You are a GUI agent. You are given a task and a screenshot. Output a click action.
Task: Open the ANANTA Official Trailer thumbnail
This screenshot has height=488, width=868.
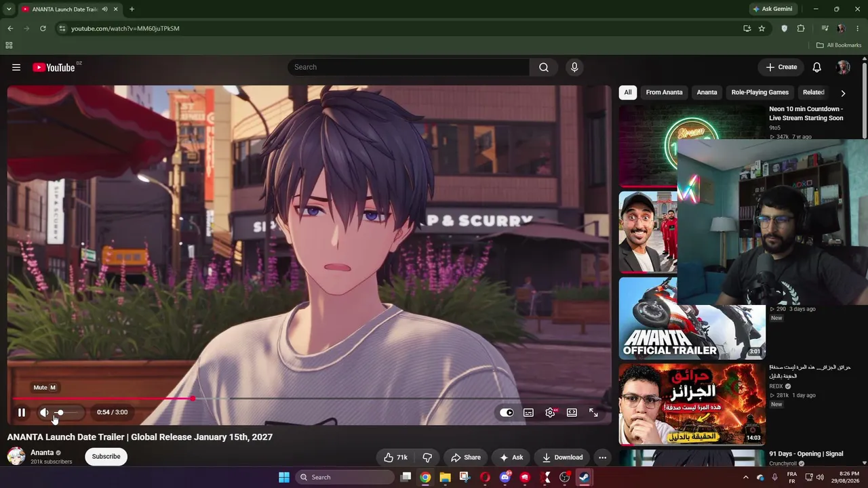692,319
